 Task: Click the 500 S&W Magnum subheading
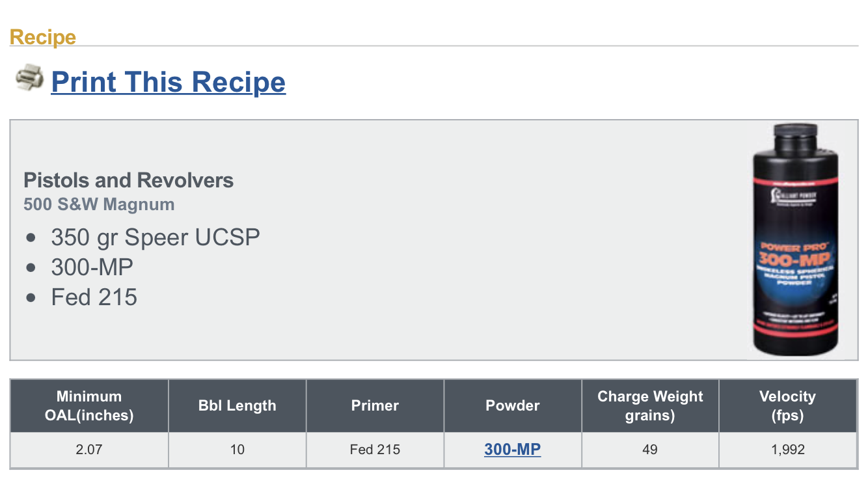pyautogui.click(x=99, y=204)
